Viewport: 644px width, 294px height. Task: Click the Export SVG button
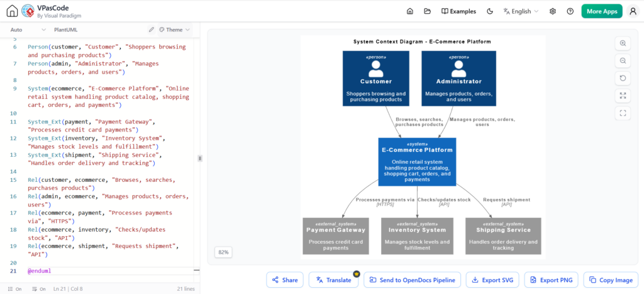[x=492, y=280]
